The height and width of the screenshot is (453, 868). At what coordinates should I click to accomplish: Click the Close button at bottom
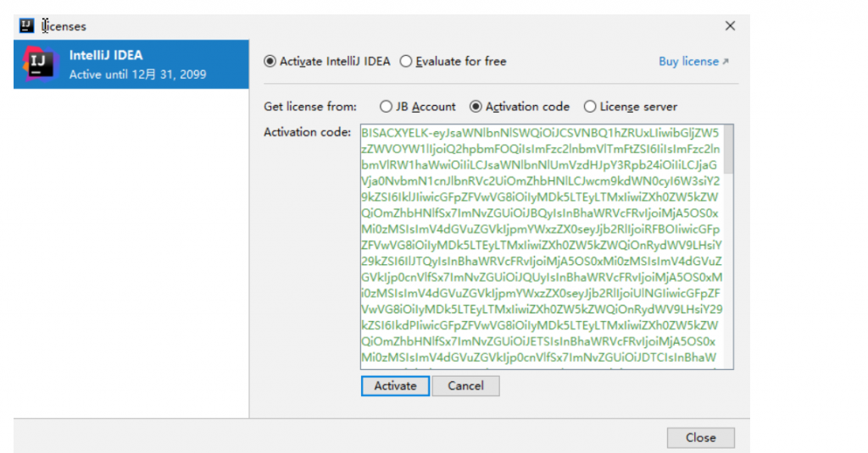coord(701,438)
